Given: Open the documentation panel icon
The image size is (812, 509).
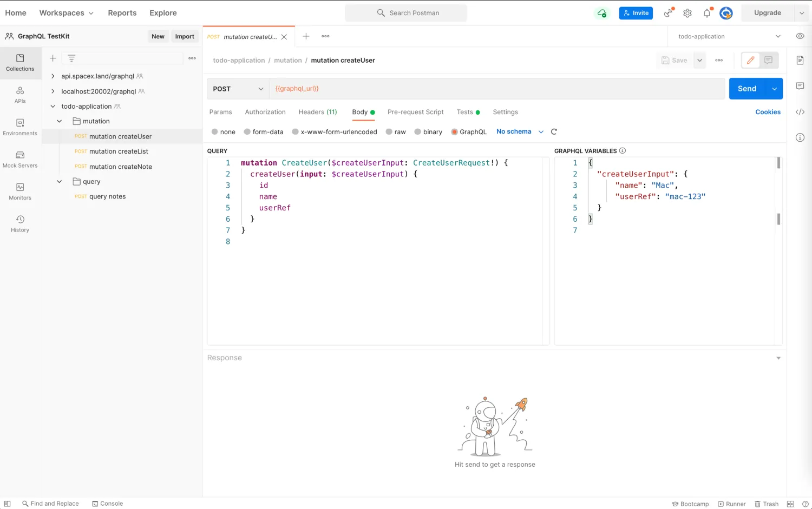Looking at the screenshot, I should coord(800,60).
